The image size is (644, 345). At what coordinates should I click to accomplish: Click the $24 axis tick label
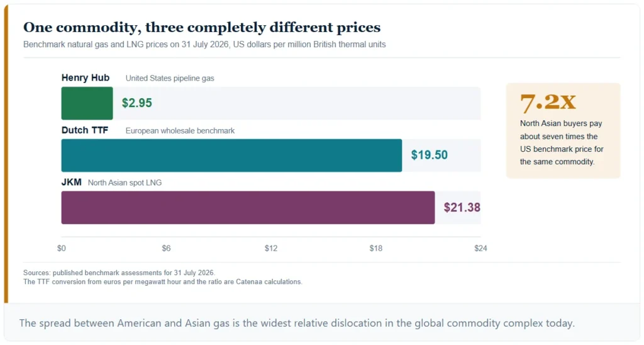pyautogui.click(x=480, y=249)
